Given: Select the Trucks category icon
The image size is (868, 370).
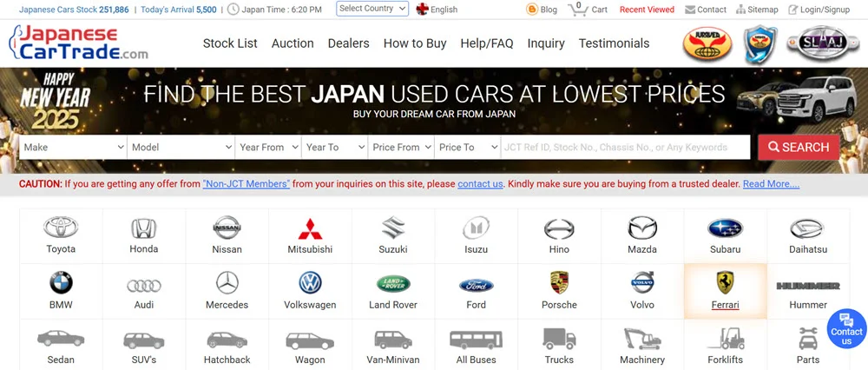Looking at the screenshot, I should click(559, 339).
